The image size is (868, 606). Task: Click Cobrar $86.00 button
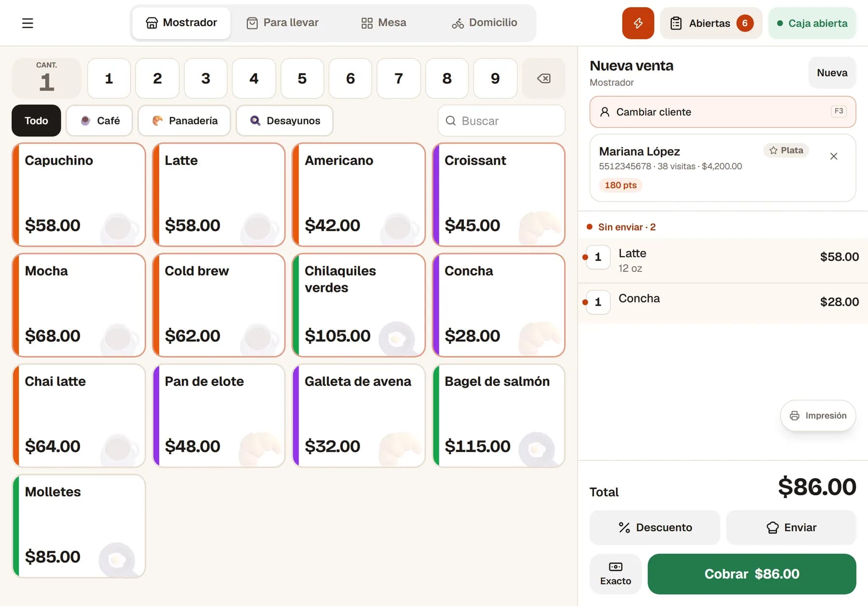point(751,574)
